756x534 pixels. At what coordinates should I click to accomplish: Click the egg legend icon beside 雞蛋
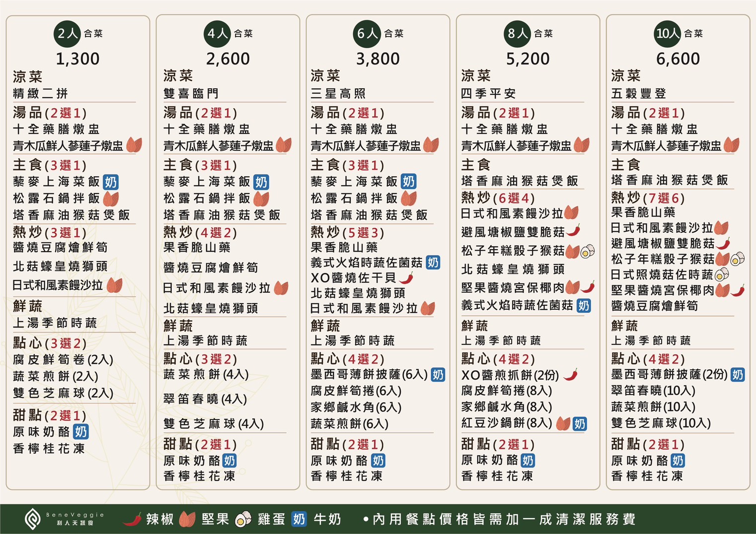243,519
